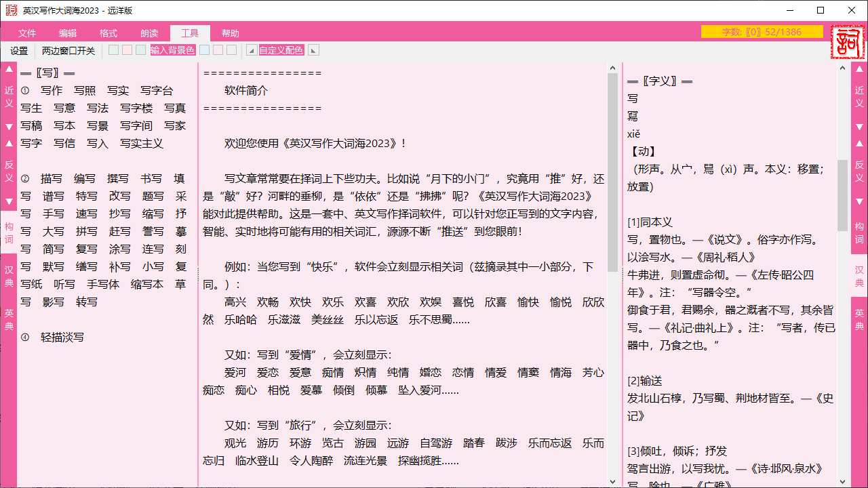868x488 pixels.
Task: Select the 近义 panel on left sidebar
Action: (x=9, y=97)
